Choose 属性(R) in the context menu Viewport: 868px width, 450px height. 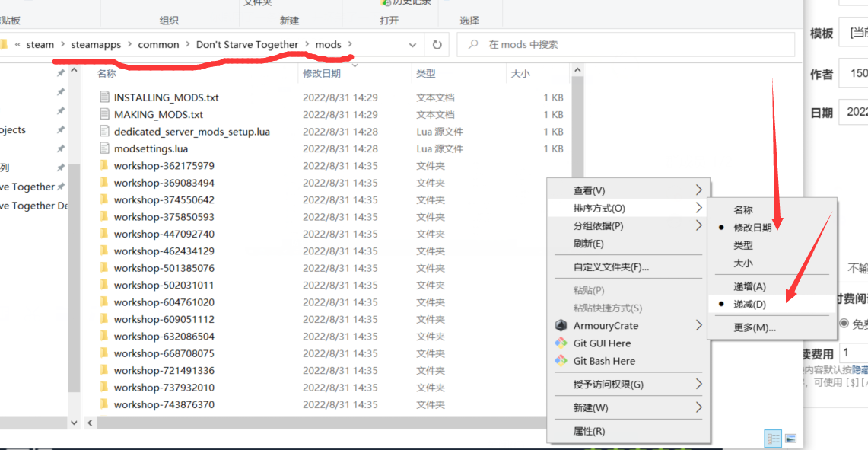[x=629, y=431]
